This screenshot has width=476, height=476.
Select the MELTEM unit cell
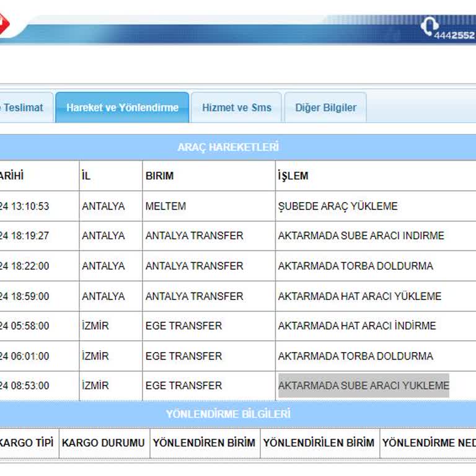(209, 206)
